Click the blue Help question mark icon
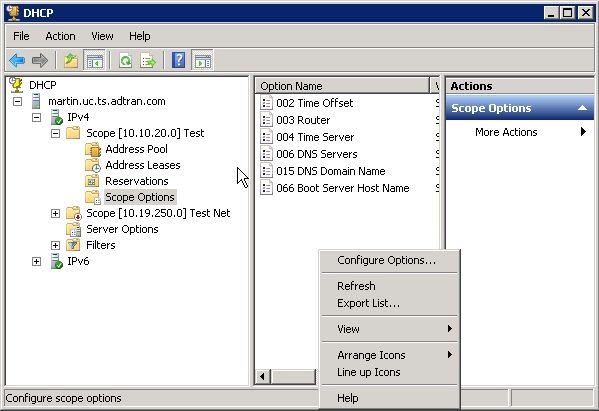599x411 pixels. [178, 60]
